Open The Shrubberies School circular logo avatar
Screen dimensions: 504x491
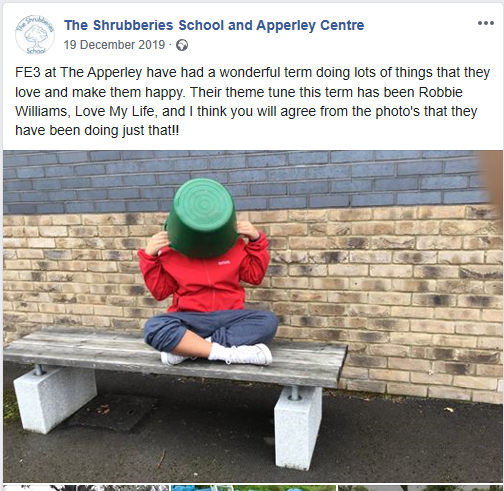click(35, 35)
